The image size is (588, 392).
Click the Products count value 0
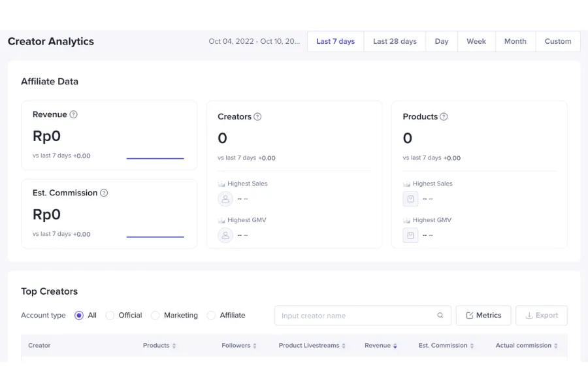(408, 139)
